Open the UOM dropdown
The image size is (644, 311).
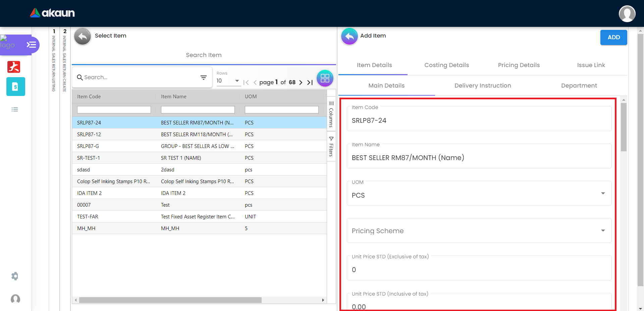point(603,194)
